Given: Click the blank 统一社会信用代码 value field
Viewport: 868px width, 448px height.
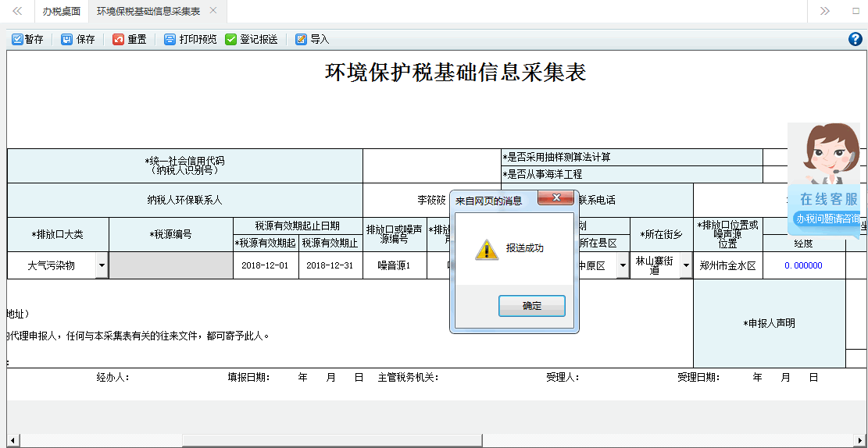Looking at the screenshot, I should [432, 166].
